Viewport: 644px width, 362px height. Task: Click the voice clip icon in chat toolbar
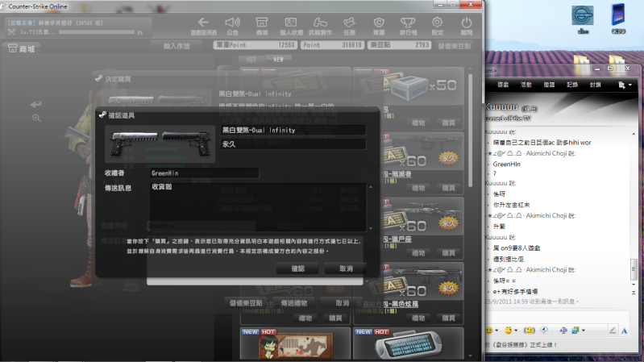(x=544, y=330)
